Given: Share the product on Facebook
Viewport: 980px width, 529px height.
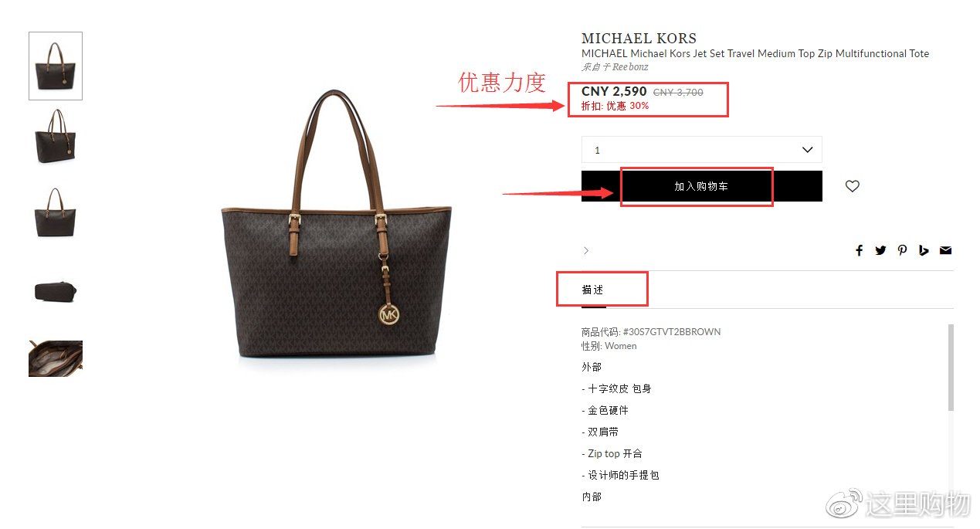Looking at the screenshot, I should tap(859, 250).
